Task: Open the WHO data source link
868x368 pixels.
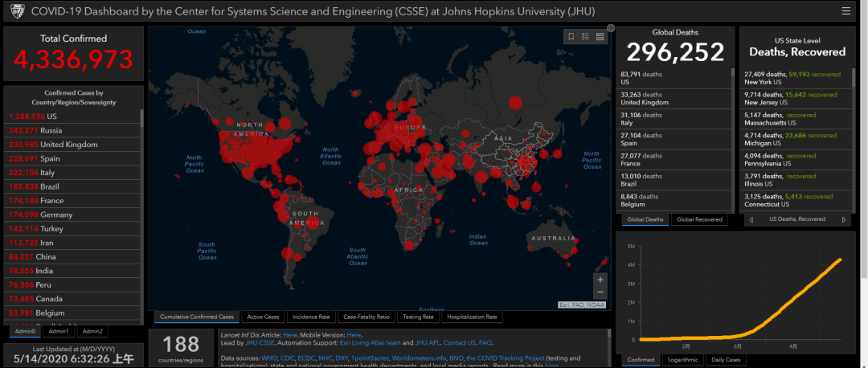Action: coord(264,358)
